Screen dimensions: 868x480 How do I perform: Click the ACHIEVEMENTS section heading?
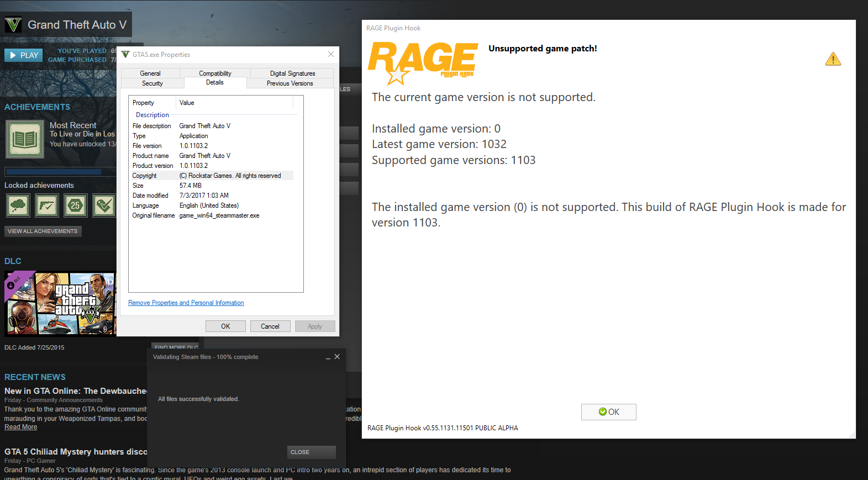tap(37, 107)
